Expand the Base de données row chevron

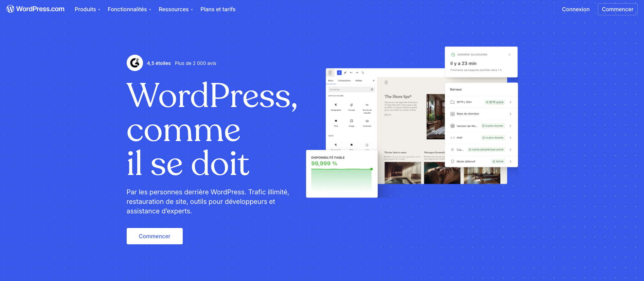pyautogui.click(x=511, y=114)
